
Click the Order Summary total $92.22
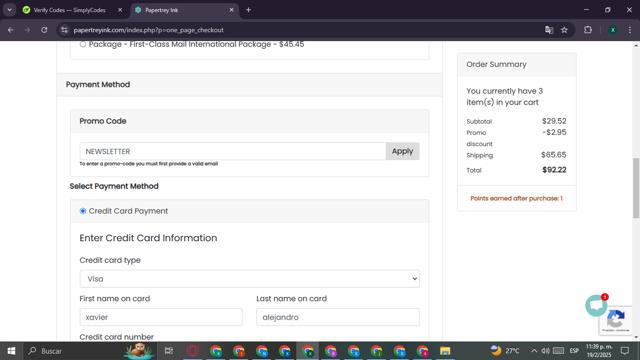coord(554,170)
